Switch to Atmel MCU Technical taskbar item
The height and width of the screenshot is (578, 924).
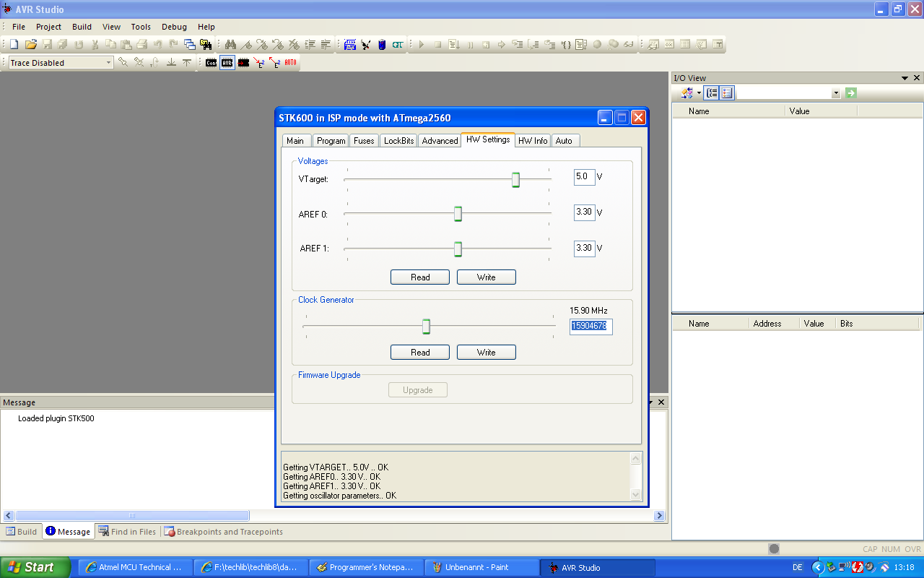[x=135, y=567]
